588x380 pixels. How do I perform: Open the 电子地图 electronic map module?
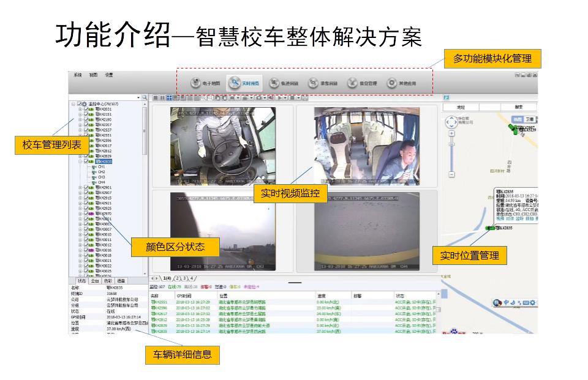pyautogui.click(x=205, y=83)
